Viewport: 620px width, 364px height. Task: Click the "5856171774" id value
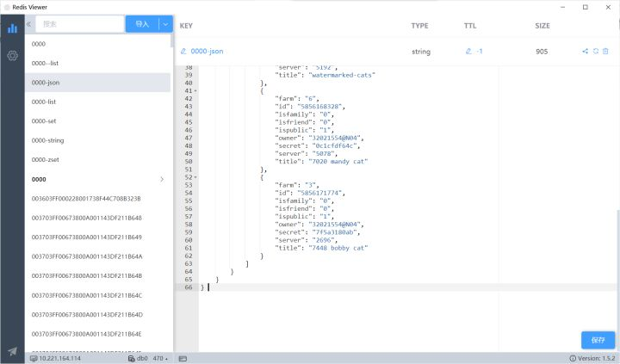point(319,193)
